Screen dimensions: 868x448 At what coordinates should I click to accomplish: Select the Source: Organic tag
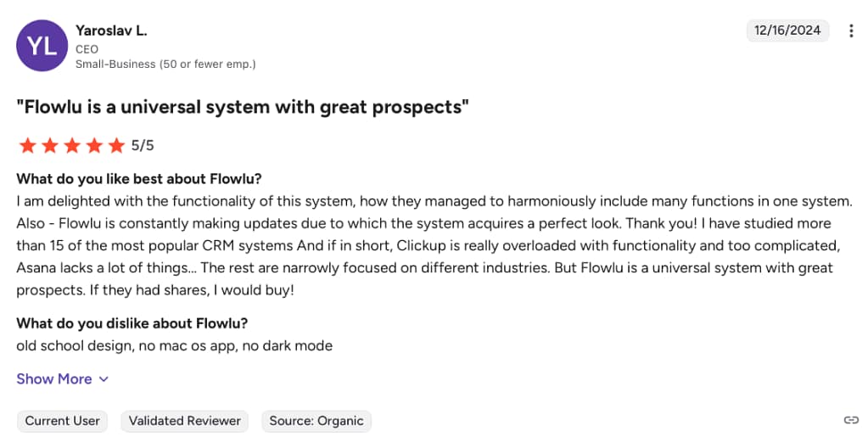(x=316, y=421)
